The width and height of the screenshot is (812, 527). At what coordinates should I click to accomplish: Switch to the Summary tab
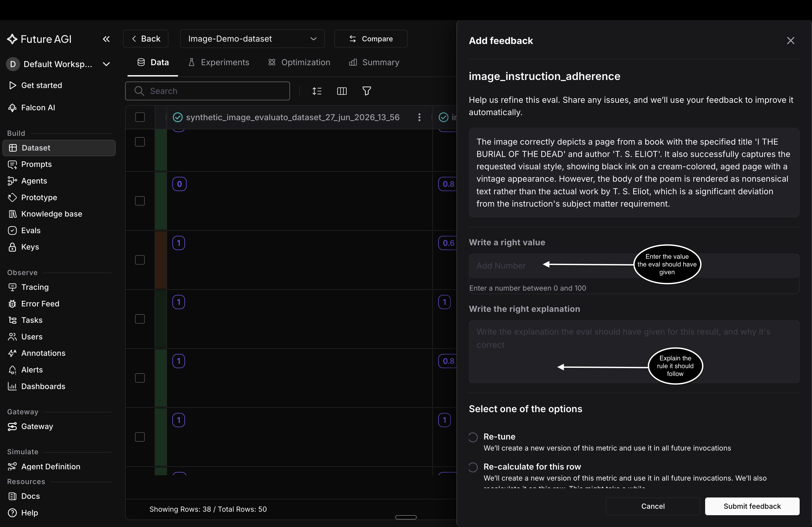click(374, 62)
